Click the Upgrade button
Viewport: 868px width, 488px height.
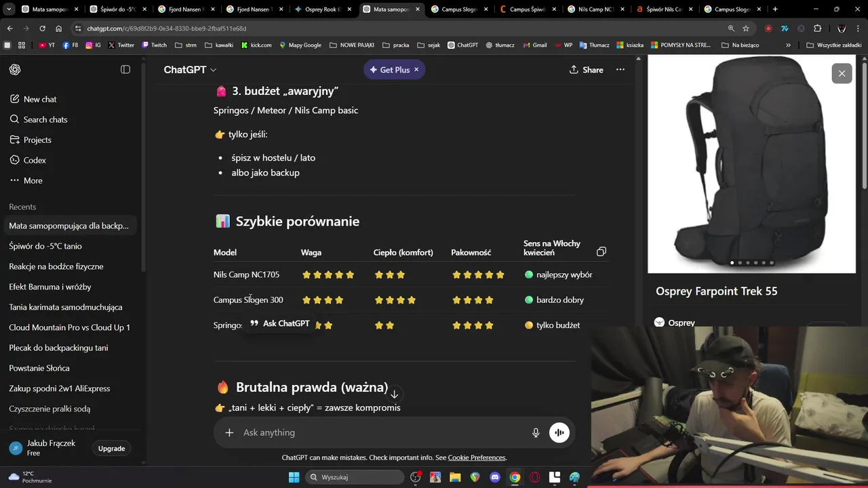click(111, 448)
